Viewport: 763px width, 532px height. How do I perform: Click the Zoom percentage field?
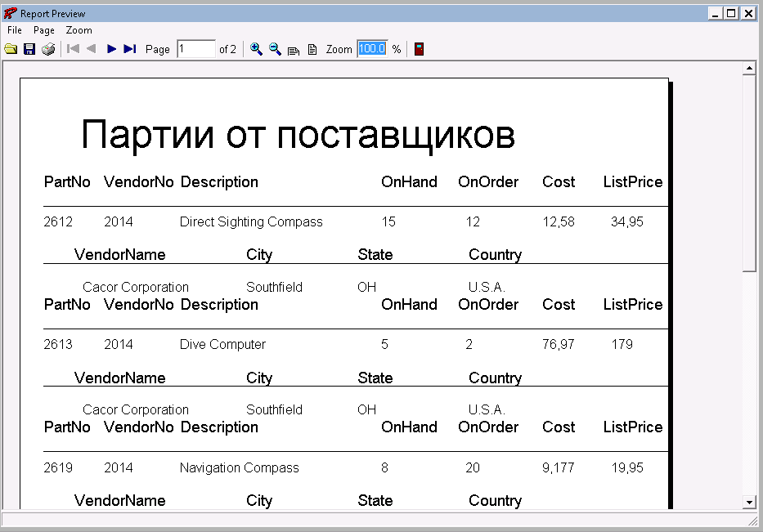(372, 49)
